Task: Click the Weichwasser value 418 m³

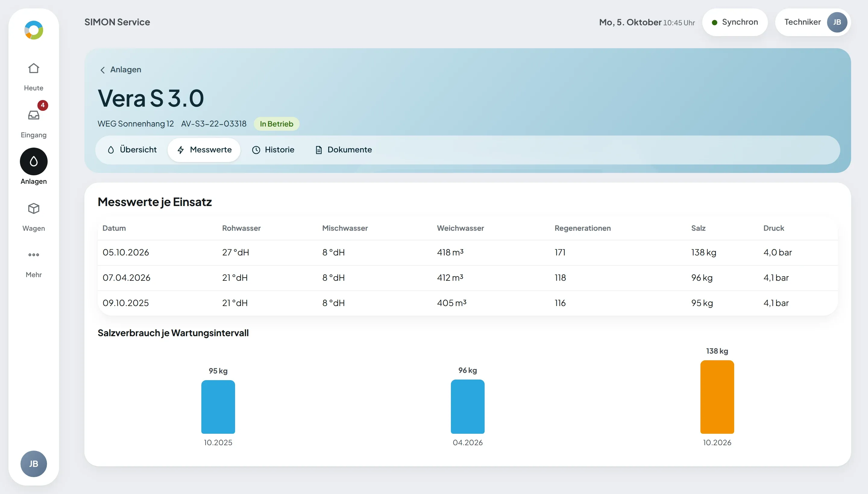Action: pos(450,252)
